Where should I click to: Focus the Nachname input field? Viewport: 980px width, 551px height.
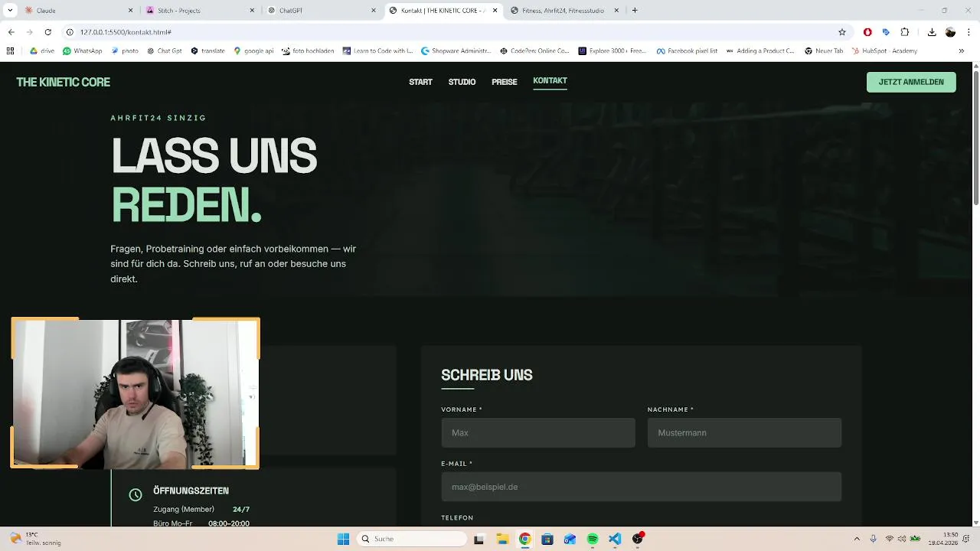pos(744,432)
